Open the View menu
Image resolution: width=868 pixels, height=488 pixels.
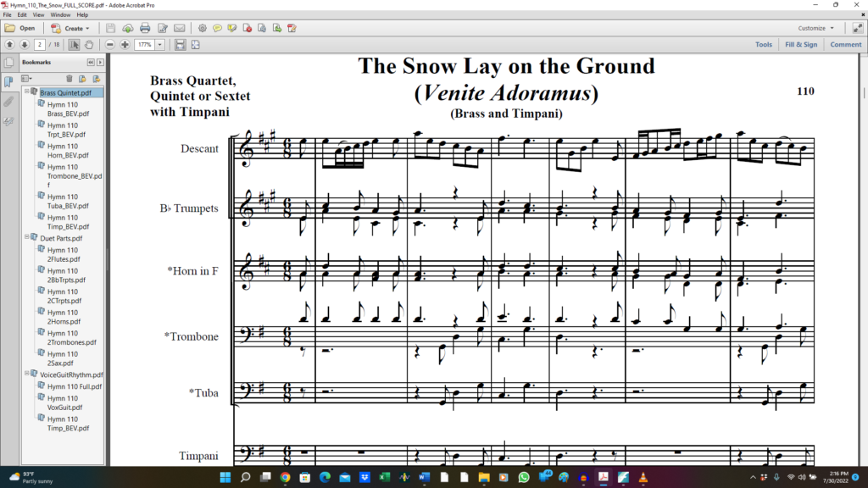pos(38,15)
